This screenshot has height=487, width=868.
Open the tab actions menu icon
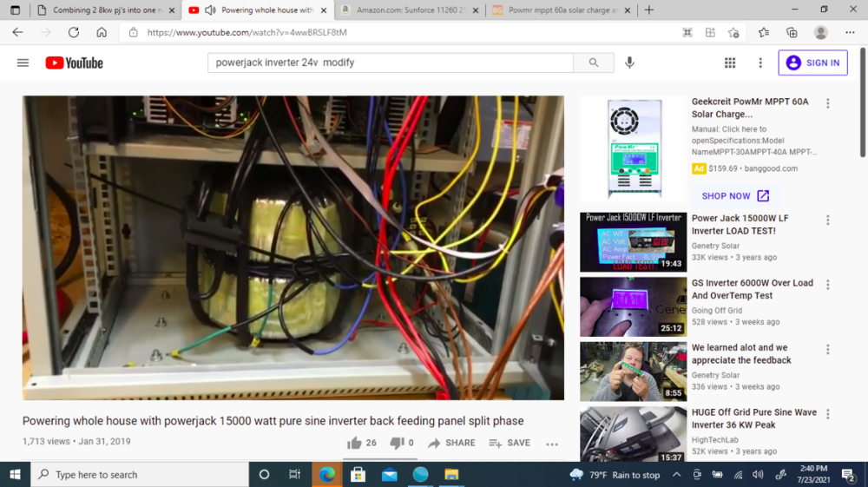[x=15, y=10]
